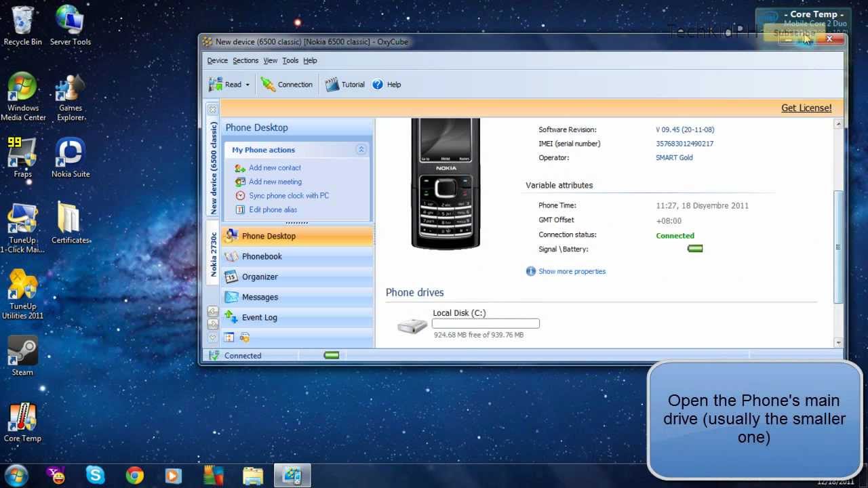Click the info icon beside Show more properties
The height and width of the screenshot is (488, 868).
pyautogui.click(x=531, y=271)
